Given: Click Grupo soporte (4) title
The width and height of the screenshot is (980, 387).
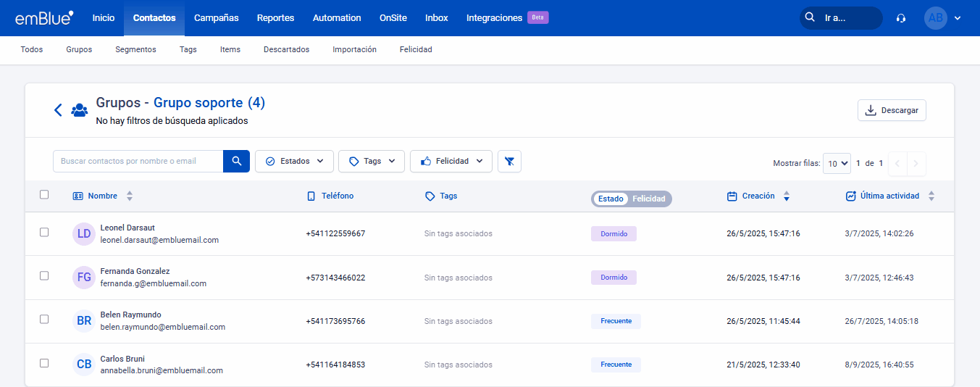Looking at the screenshot, I should 209,103.
